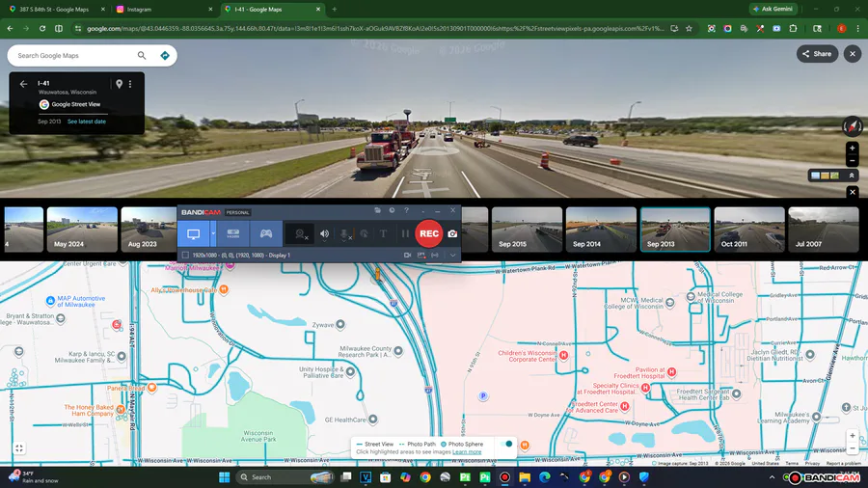Close Street View with top X
The height and width of the screenshot is (488, 868).
tap(853, 54)
